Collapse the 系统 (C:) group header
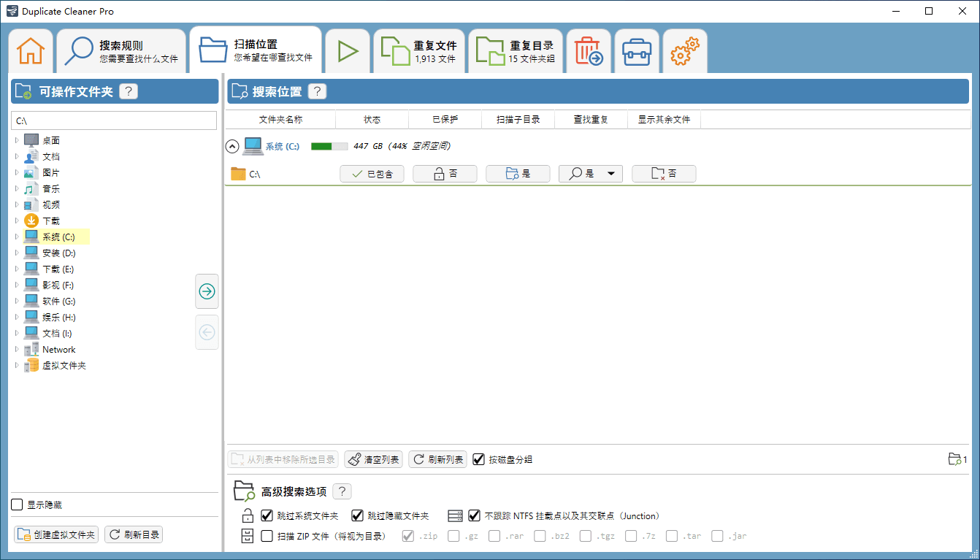This screenshot has height=560, width=980. coord(232,146)
